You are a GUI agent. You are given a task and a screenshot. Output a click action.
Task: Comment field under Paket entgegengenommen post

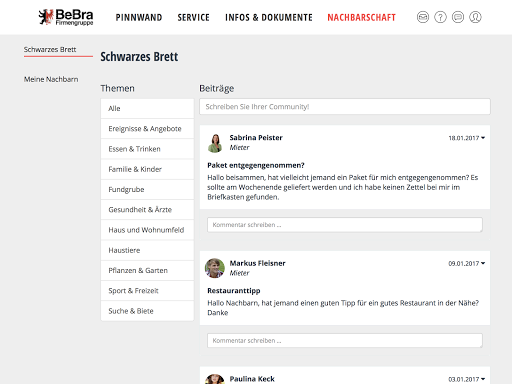345,225
